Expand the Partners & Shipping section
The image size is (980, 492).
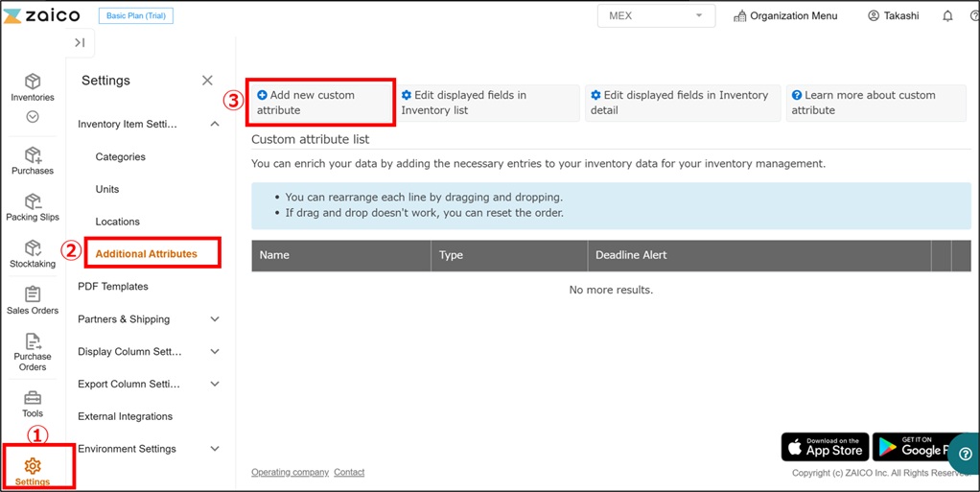click(x=149, y=318)
